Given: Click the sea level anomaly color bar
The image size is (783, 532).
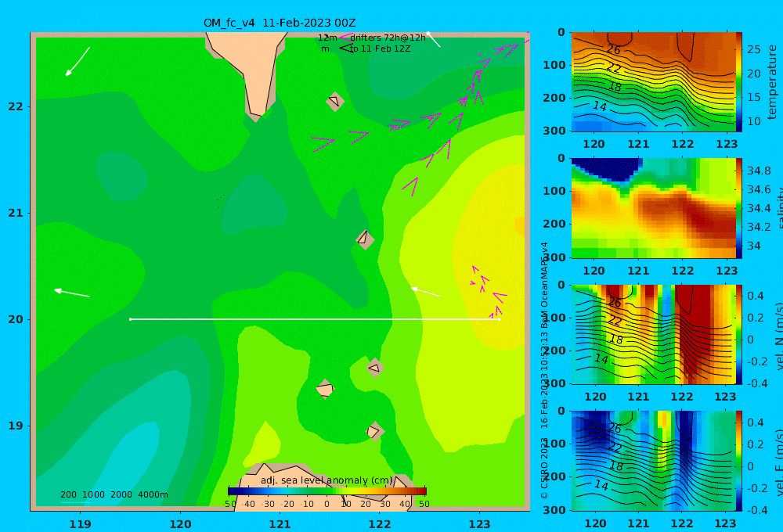Looking at the screenshot, I should click(327, 491).
